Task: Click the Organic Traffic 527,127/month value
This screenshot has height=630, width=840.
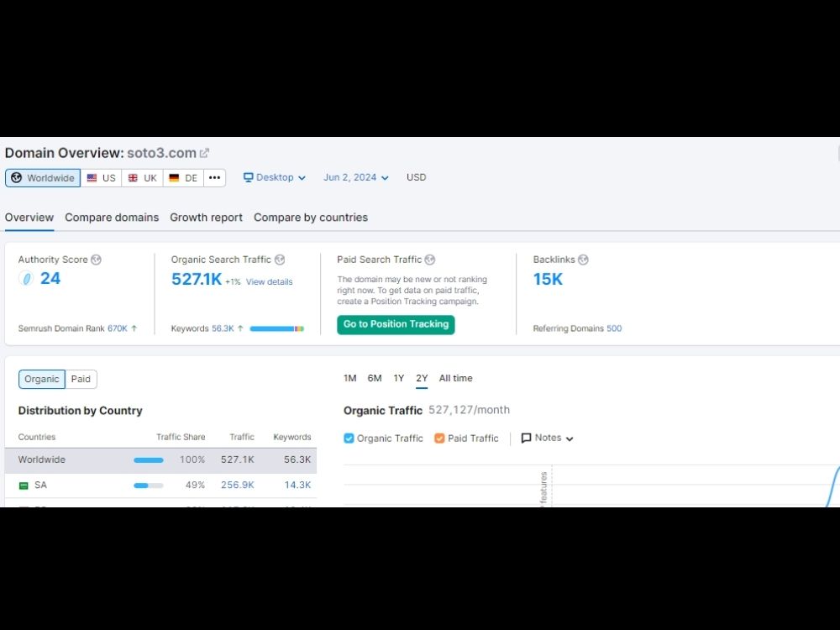Action: 469,411
